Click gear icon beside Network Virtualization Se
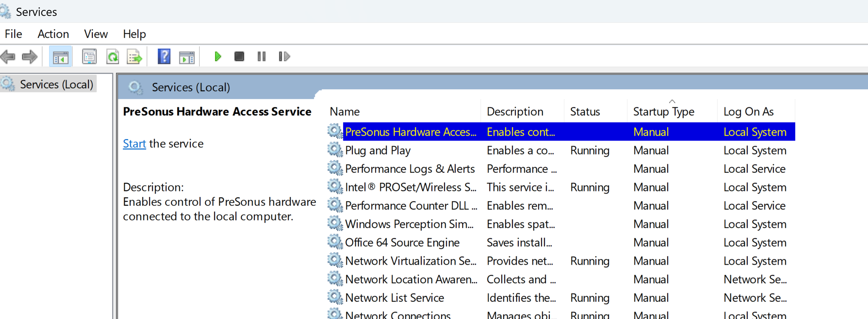This screenshot has width=868, height=319. pyautogui.click(x=335, y=260)
